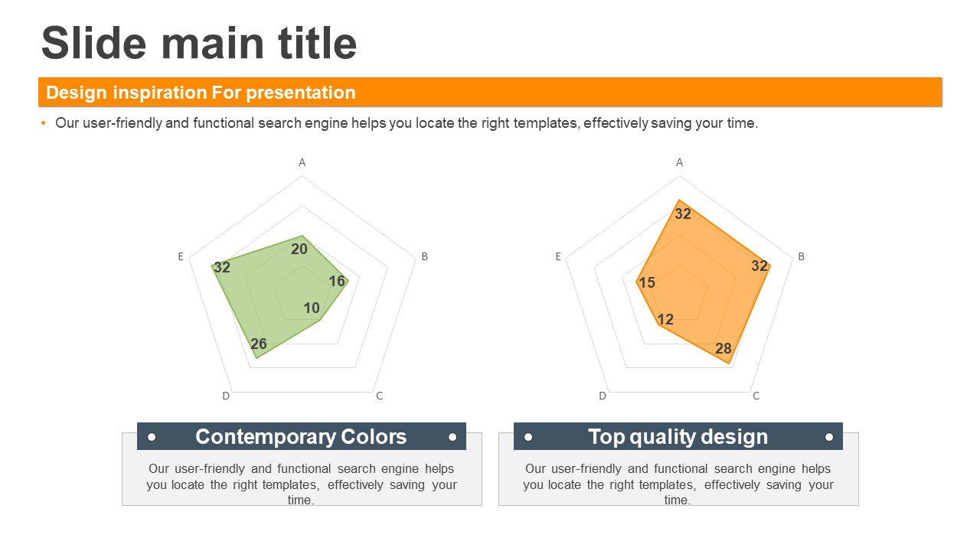This screenshot has width=980, height=551.
Task: Select data label 12 on orange chart
Action: point(666,320)
